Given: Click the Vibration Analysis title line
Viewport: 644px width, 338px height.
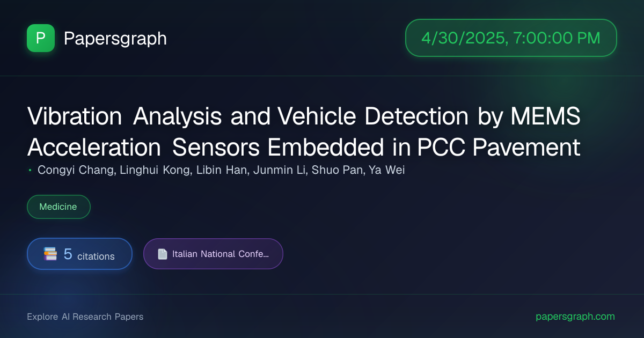Looking at the screenshot, I should coord(304,116).
